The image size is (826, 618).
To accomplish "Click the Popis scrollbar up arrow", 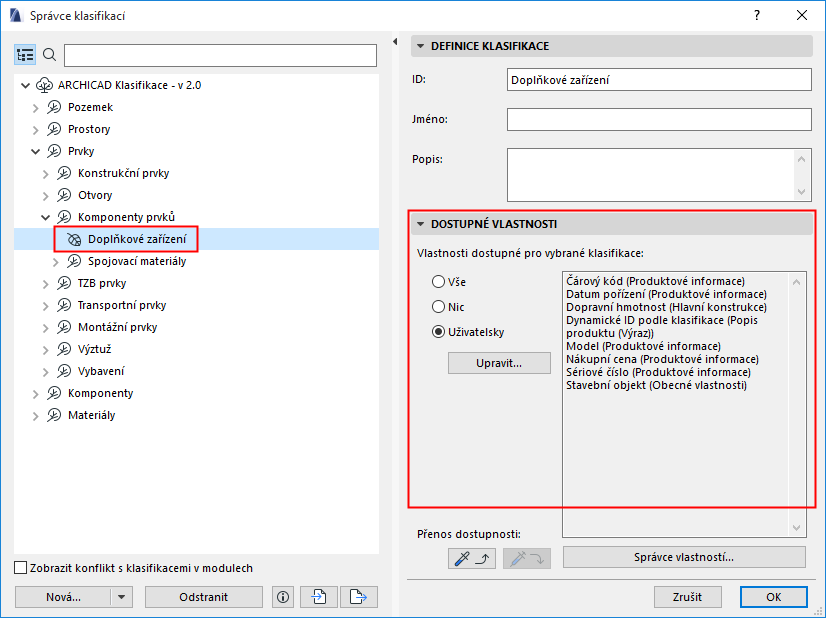I will [x=801, y=159].
